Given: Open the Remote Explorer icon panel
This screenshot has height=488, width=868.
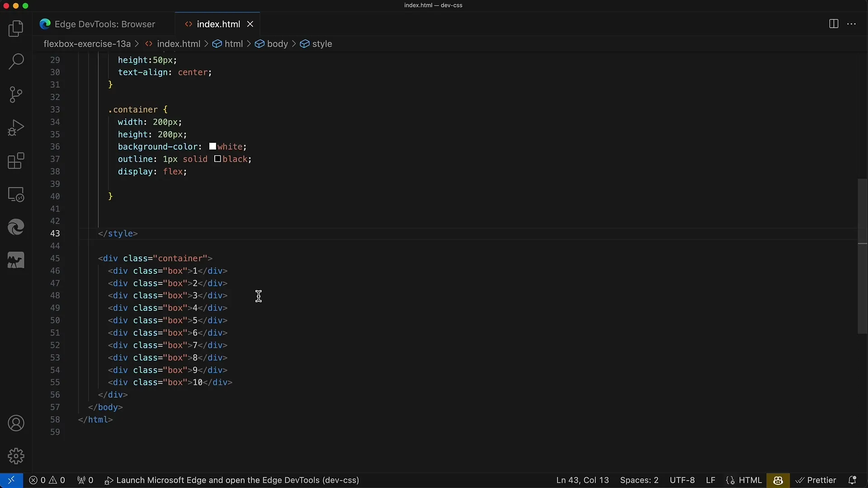Looking at the screenshot, I should 16,194.
